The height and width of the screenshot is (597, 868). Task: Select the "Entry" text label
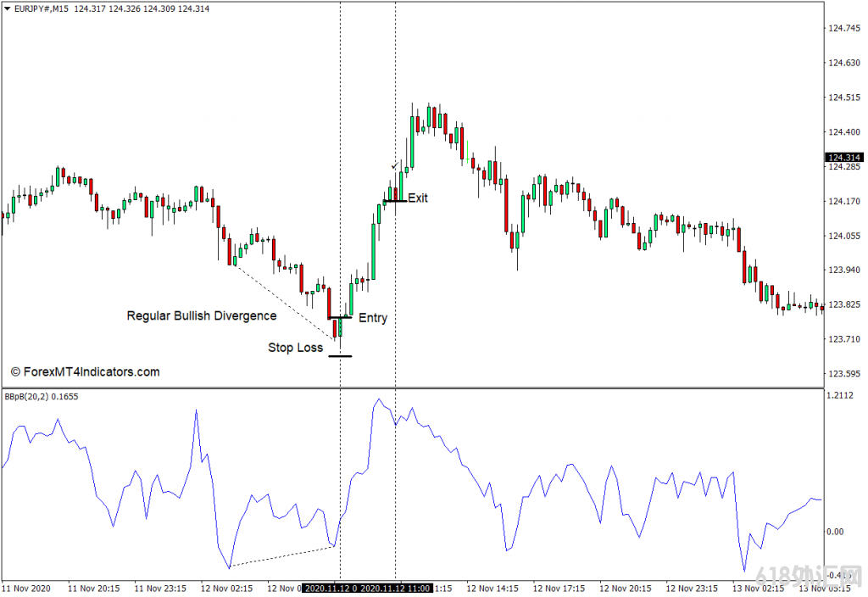373,318
